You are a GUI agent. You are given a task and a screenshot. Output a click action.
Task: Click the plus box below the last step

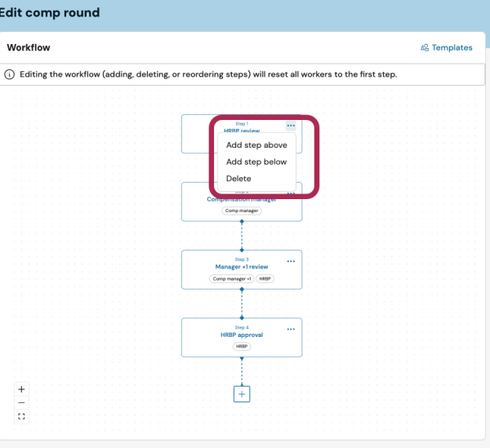[242, 393]
